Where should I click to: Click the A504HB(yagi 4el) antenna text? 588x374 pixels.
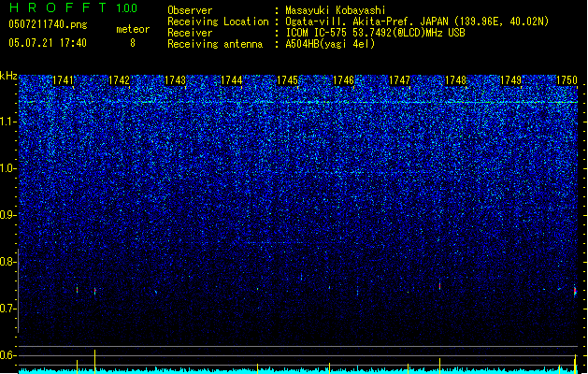(x=330, y=44)
